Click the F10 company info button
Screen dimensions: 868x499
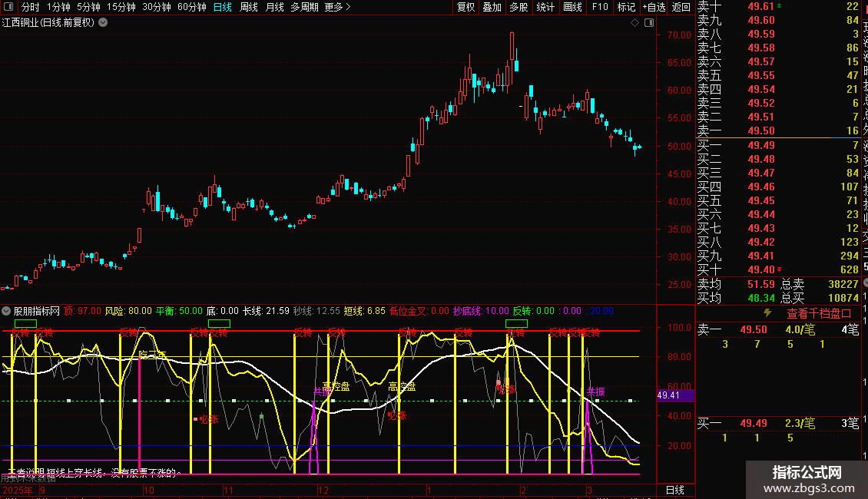coord(600,7)
